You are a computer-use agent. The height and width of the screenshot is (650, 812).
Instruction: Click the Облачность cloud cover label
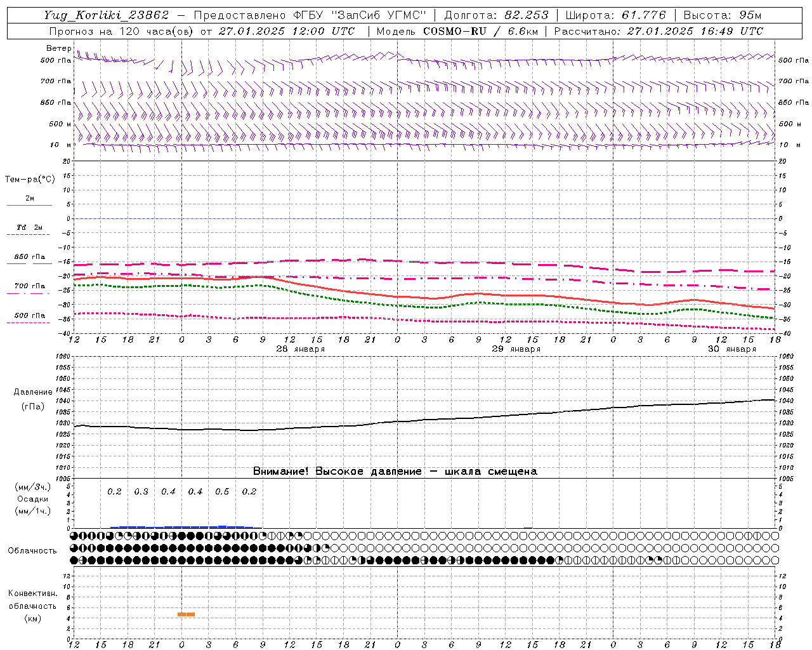tap(32, 551)
